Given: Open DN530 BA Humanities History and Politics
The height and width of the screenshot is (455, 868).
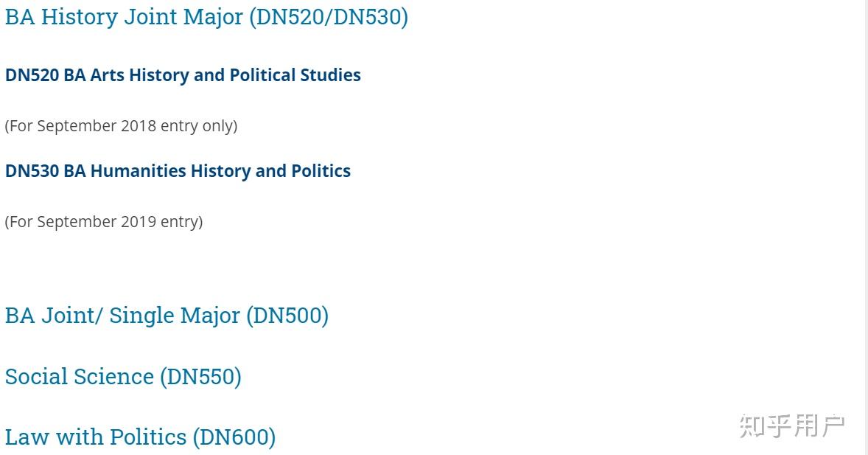Looking at the screenshot, I should (x=178, y=170).
